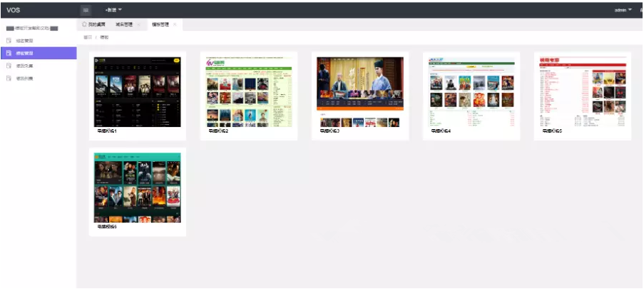
Task: Click the 电影模板1 caption label
Action: point(107,131)
